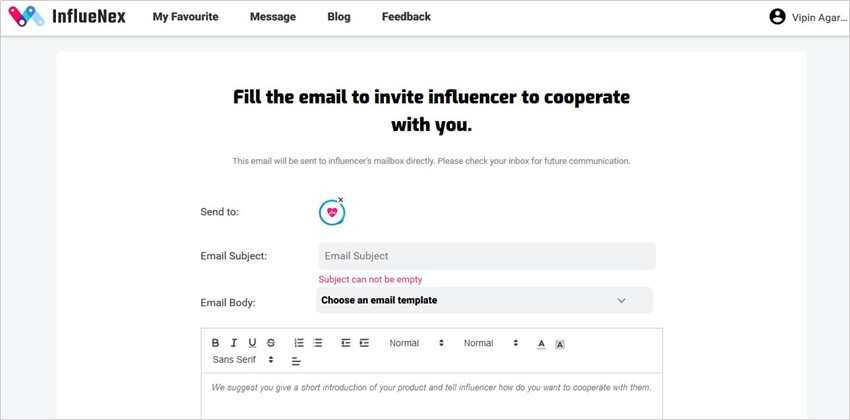Increase indent of text
The image size is (850, 420).
(364, 343)
